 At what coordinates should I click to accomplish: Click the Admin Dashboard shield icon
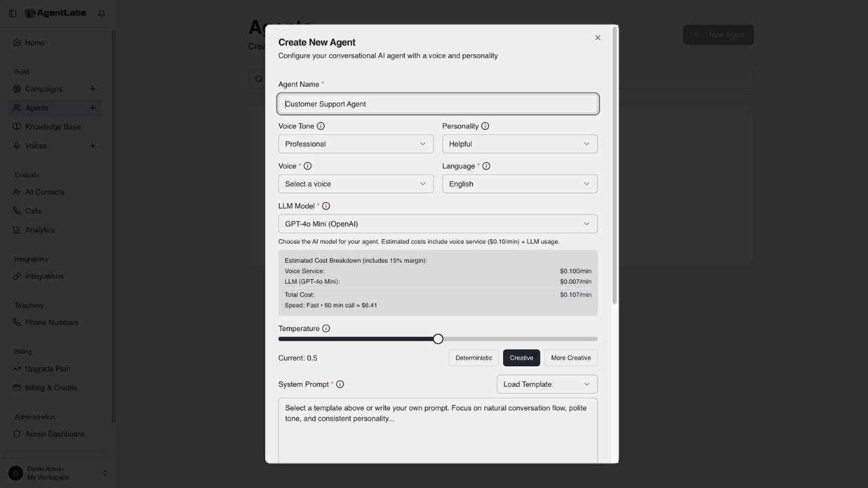[17, 434]
